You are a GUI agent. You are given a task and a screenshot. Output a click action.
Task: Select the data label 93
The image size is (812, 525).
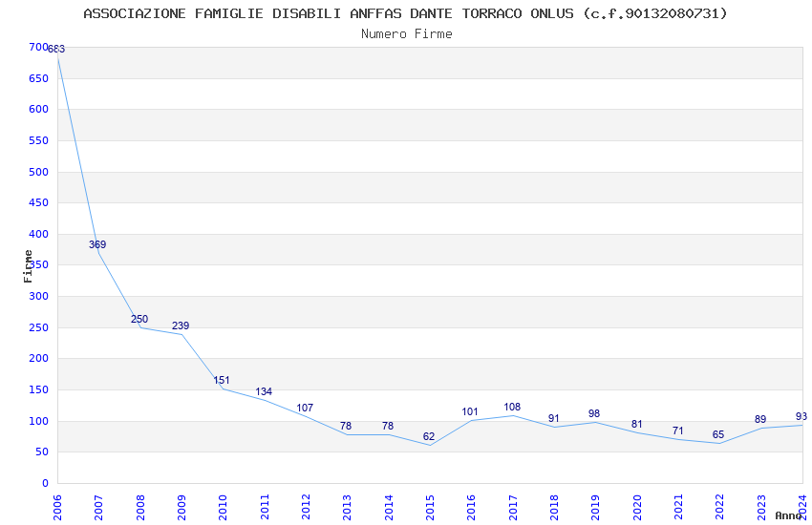point(801,417)
